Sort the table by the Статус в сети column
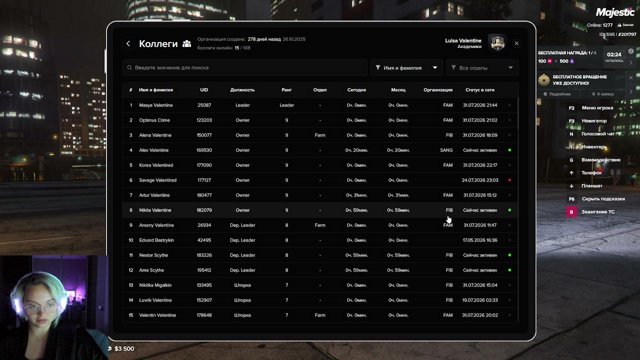This screenshot has height=360, width=640. [x=480, y=90]
